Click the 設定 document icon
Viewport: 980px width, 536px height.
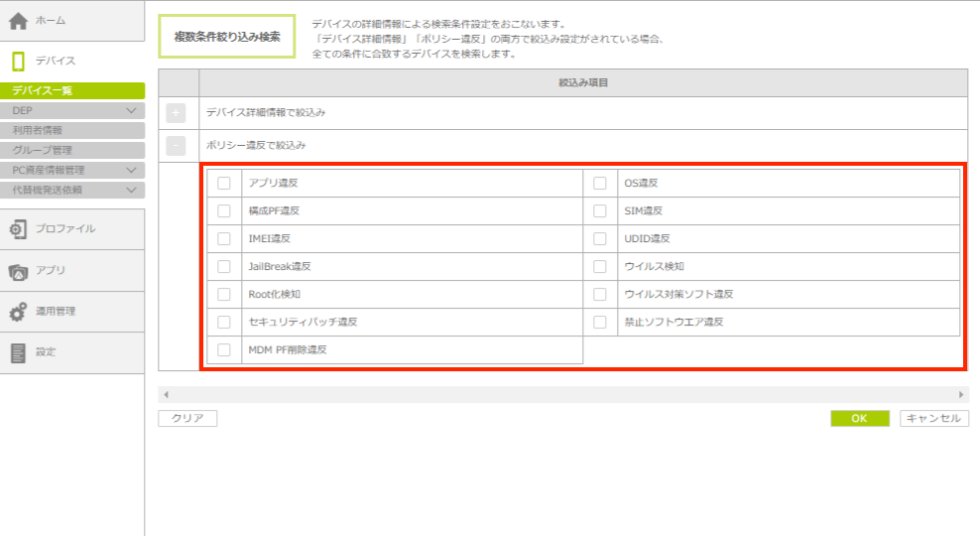18,352
